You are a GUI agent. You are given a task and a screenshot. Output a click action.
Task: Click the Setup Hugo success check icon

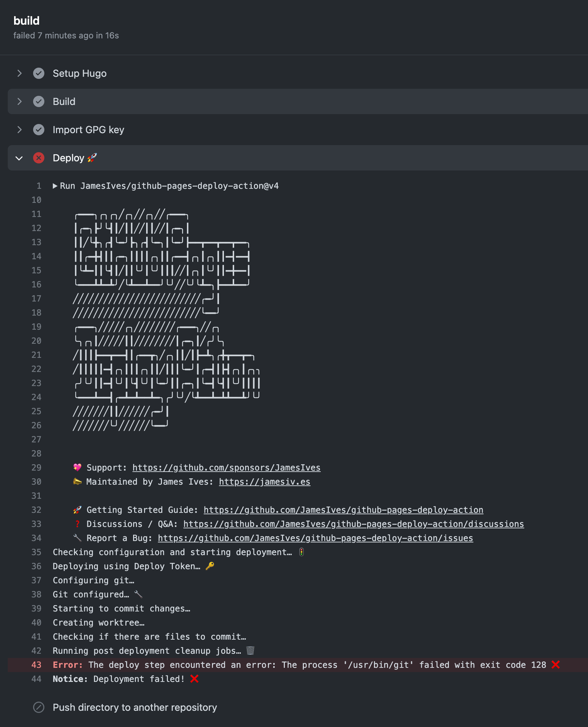click(x=39, y=73)
